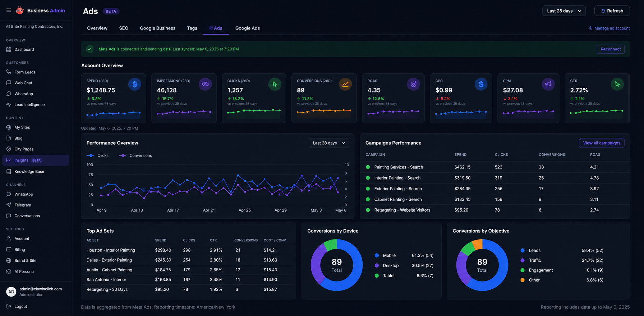
Task: Open the top Last 28 days dropdown
Action: click(564, 11)
